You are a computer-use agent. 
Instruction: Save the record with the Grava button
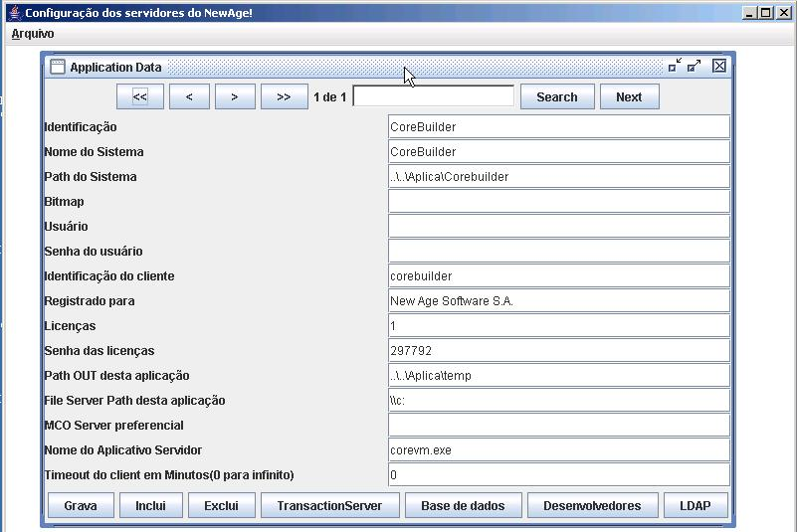pos(81,505)
